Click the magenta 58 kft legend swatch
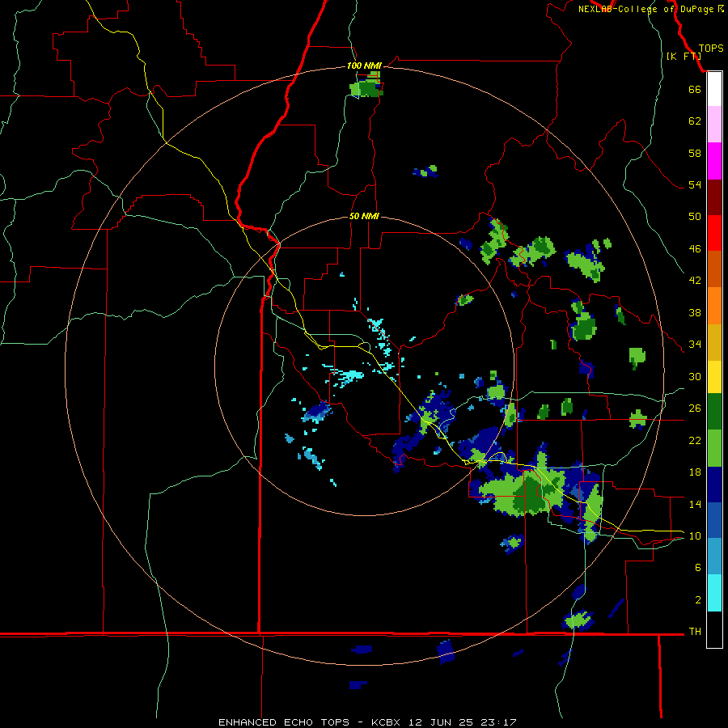 [x=714, y=161]
